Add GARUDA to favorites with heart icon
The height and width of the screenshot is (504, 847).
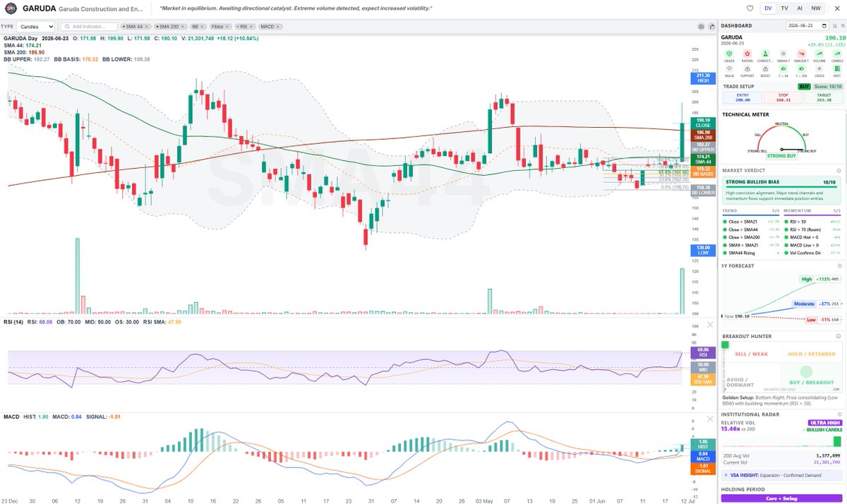tap(750, 8)
